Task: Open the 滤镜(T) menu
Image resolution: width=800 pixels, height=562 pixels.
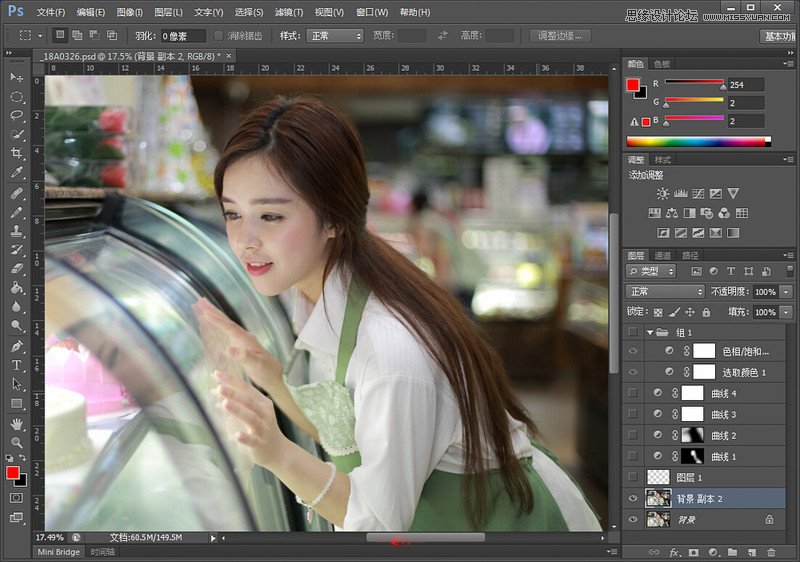Action: point(290,12)
